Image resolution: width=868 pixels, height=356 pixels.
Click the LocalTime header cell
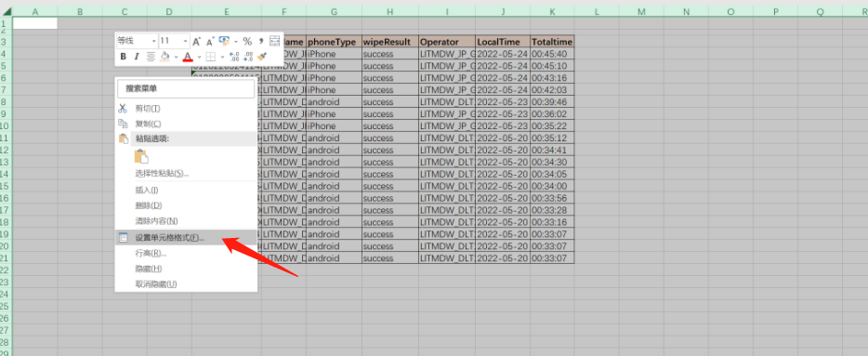503,42
